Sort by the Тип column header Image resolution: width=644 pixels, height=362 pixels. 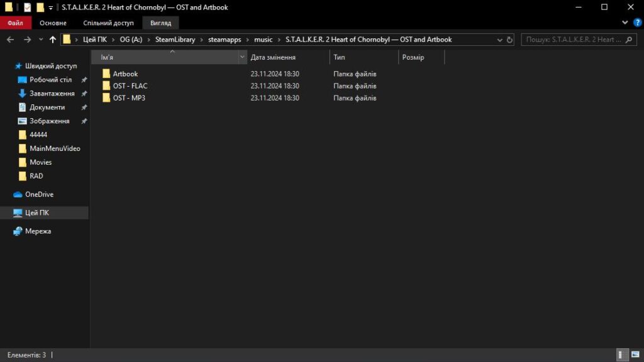(364, 57)
